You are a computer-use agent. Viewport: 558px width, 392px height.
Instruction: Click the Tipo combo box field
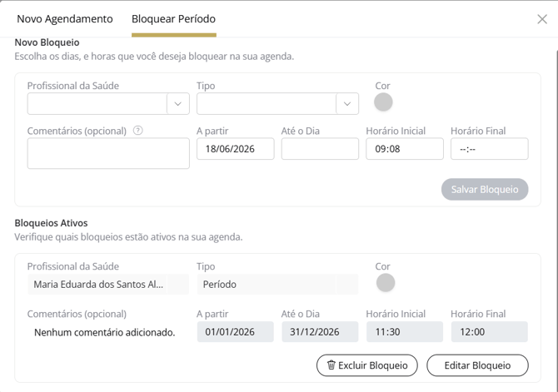coord(277,103)
